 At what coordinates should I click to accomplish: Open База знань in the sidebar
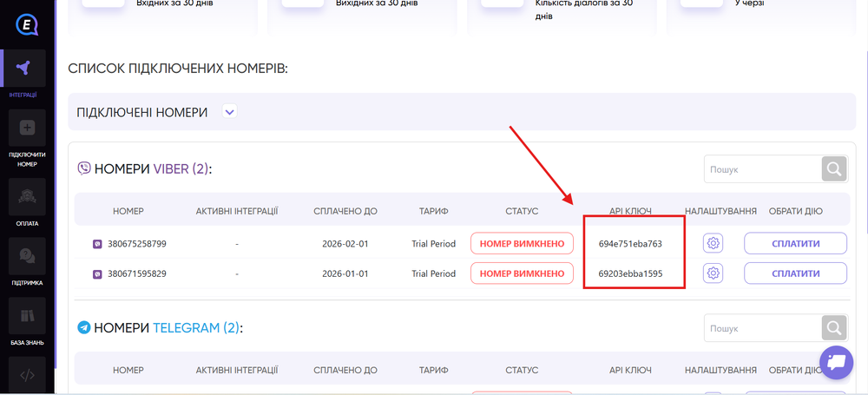coord(26,323)
